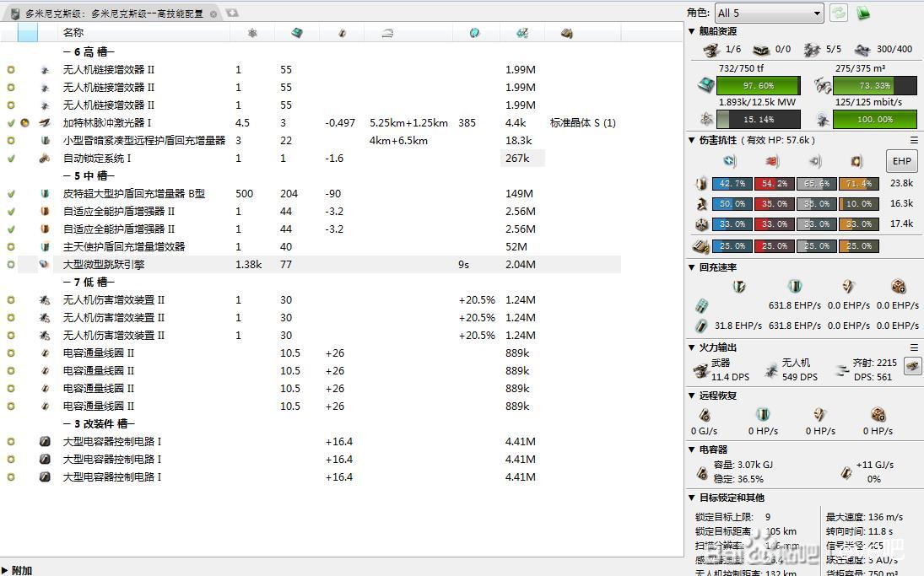Toggle state of 皮特超大型护盾回充增量器 B型
Image resolution: width=924 pixels, height=576 pixels.
(11, 194)
